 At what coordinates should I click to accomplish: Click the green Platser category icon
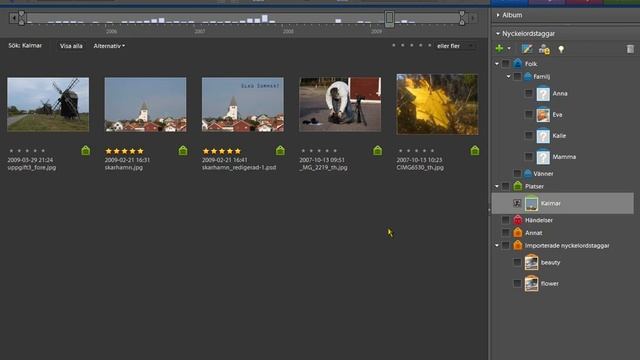point(518,186)
